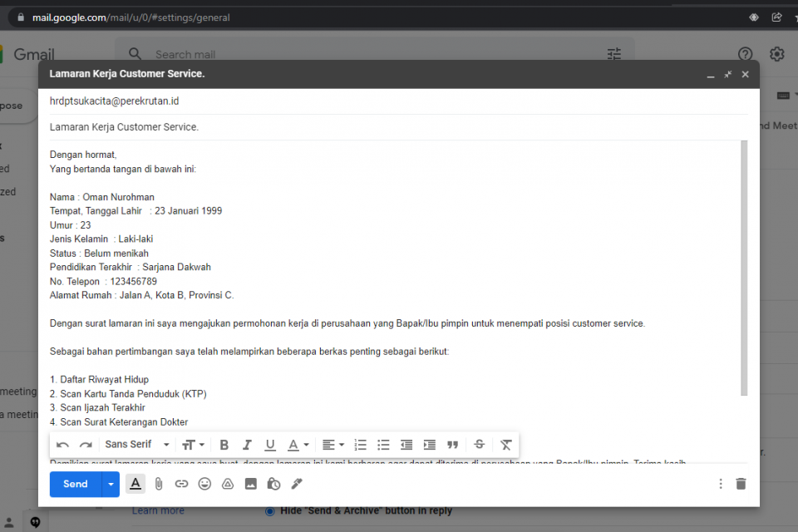The image size is (798, 532).
Task: Insert files using Google Drive
Action: (228, 484)
